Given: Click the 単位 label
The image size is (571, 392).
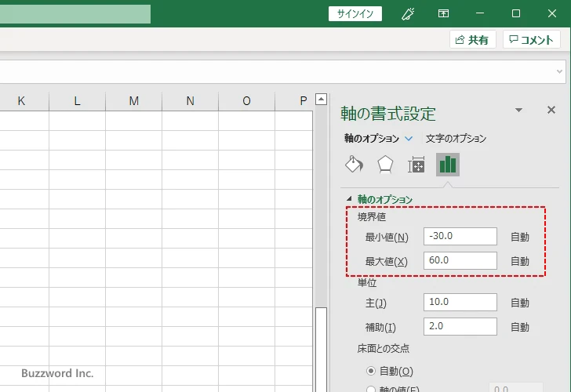Looking at the screenshot, I should click(x=367, y=283).
